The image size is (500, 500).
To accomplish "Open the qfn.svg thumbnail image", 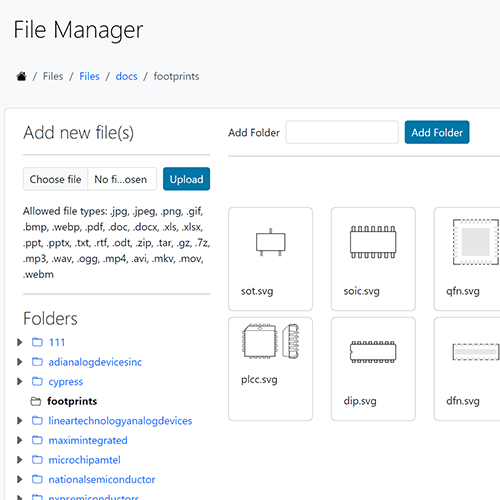I will pos(476,242).
